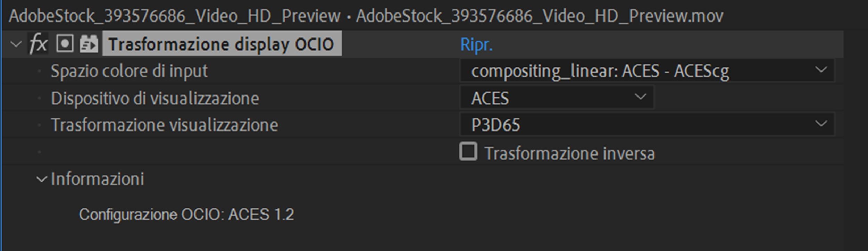Open the Spazio colore di input dropdown
868x251 pixels.
pos(646,71)
